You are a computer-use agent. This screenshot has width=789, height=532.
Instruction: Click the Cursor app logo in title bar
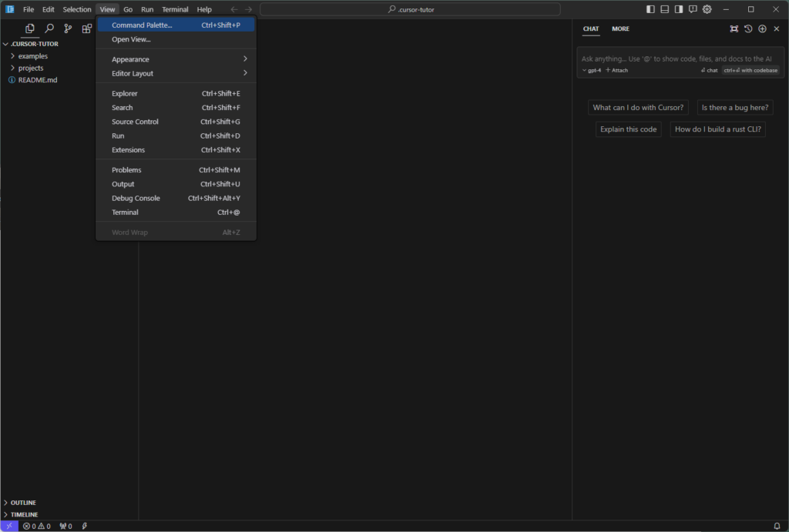pos(9,9)
